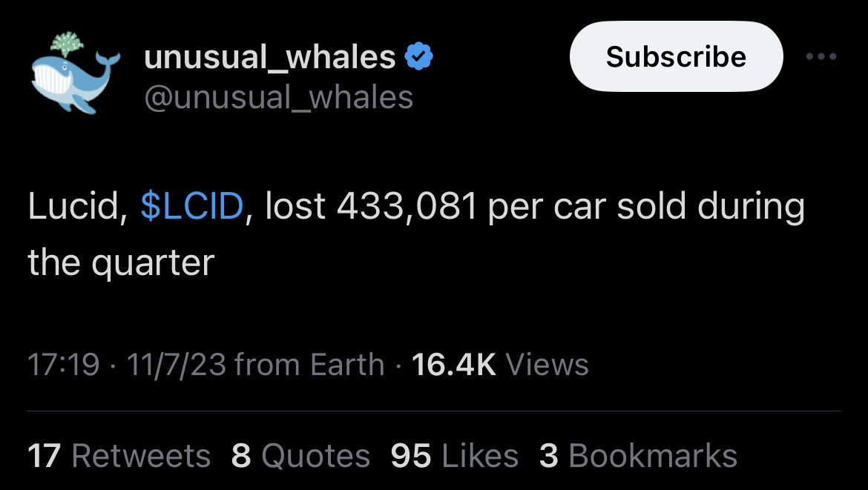Click the 11/7/23 post date
Screen dimensions: 868x490
pyautogui.click(x=176, y=365)
